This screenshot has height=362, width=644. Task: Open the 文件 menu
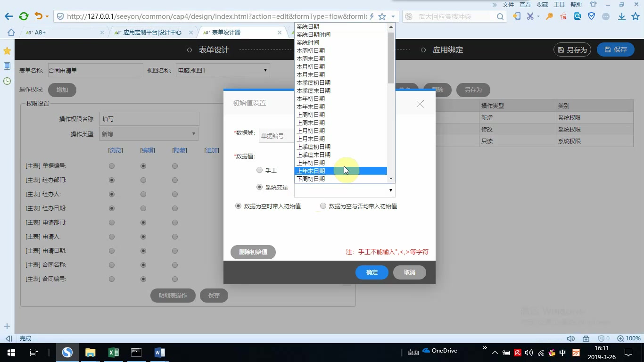tap(508, 4)
